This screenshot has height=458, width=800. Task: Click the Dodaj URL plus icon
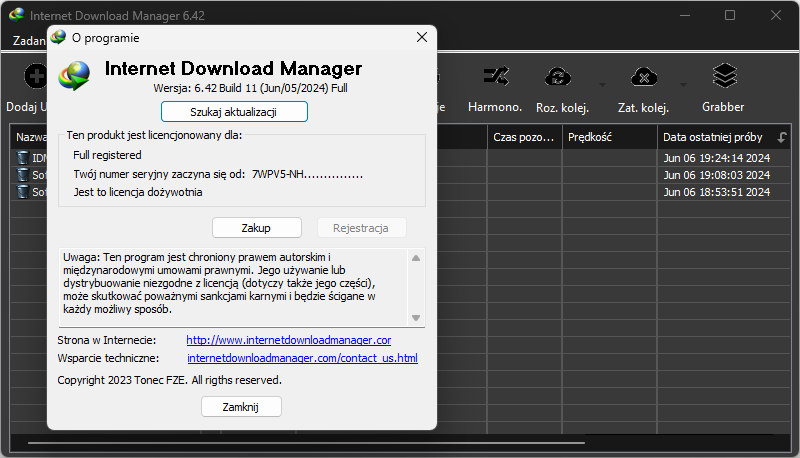click(x=36, y=77)
